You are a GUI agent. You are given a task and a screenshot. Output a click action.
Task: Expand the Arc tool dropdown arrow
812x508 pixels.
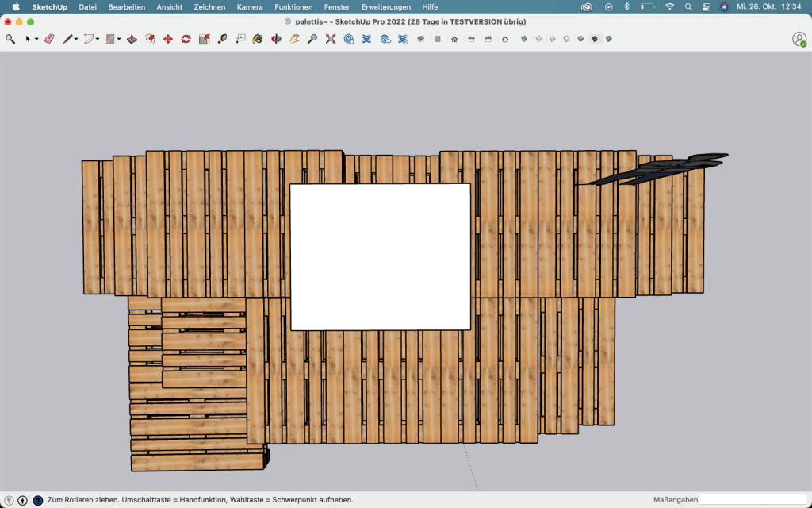[98, 39]
